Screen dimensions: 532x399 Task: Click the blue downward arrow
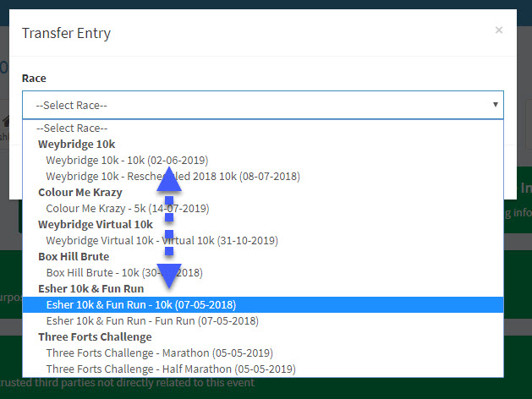click(x=169, y=276)
